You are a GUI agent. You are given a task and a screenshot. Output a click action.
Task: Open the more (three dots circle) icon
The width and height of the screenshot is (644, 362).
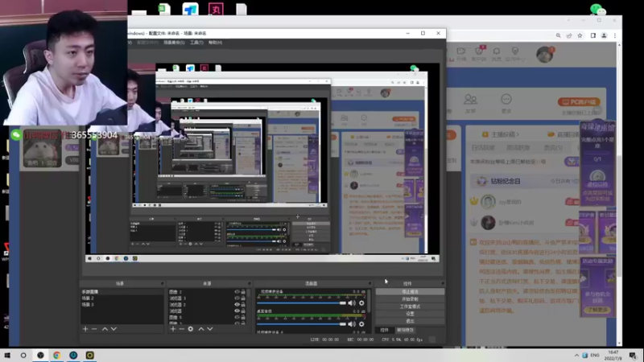pos(506,99)
